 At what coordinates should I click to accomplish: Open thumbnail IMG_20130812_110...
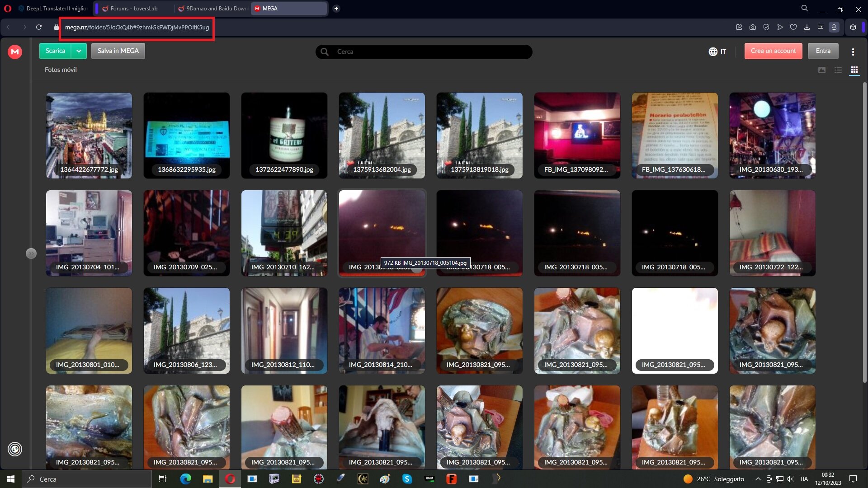284,331
